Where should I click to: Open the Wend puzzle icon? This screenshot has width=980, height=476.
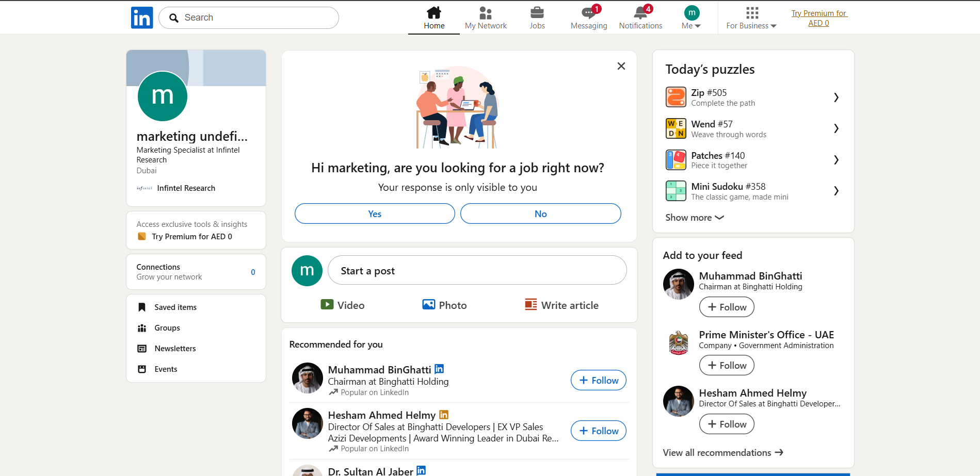676,128
